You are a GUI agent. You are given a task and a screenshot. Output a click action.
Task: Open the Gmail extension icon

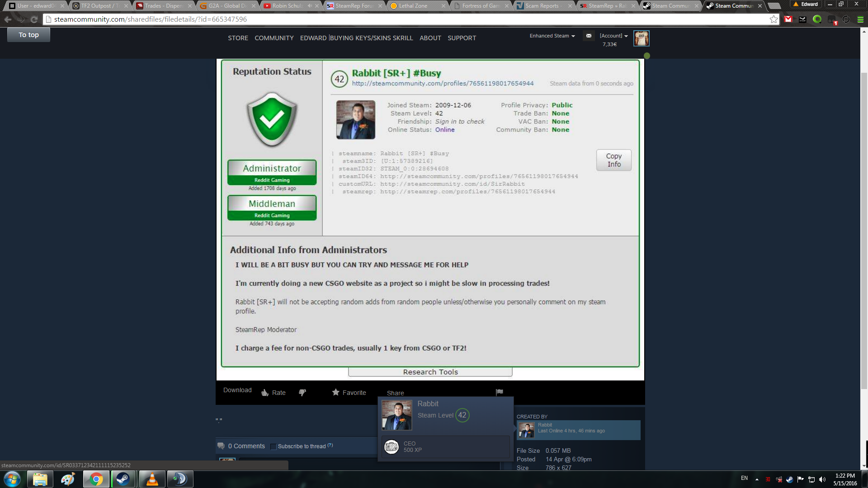788,19
